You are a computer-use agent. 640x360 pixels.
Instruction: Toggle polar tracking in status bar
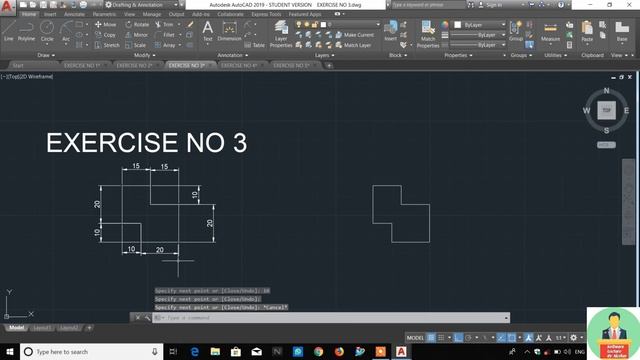(x=468, y=338)
